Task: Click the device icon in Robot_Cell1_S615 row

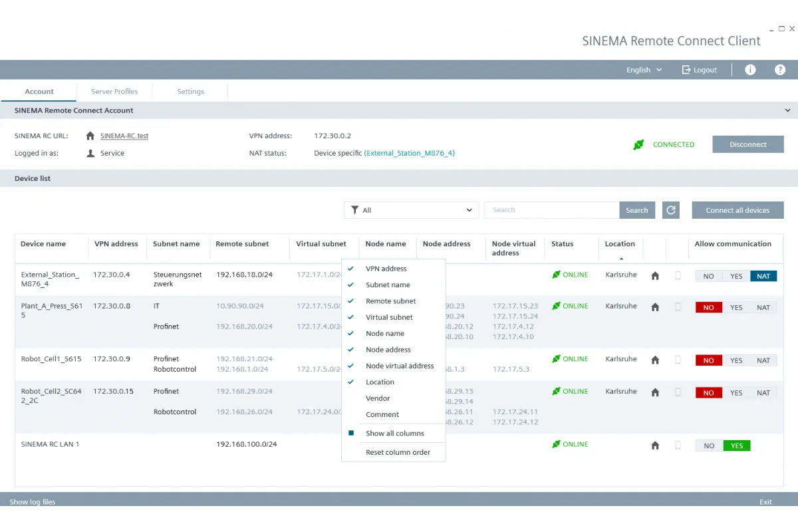Action: pos(678,360)
